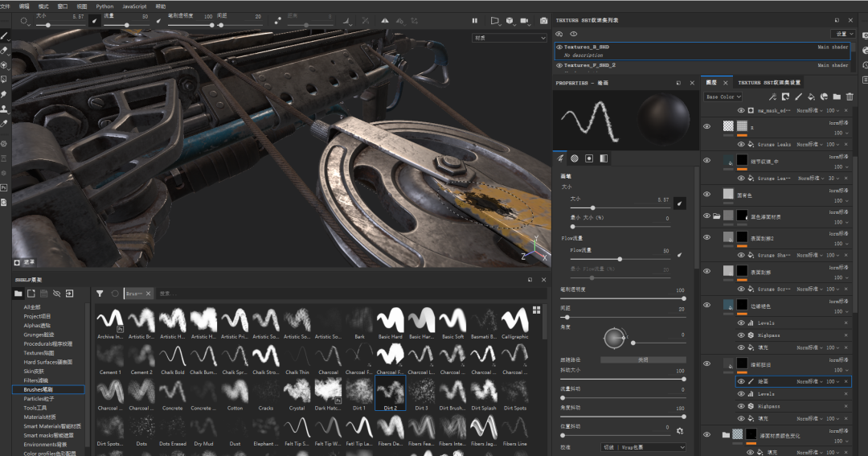
Task: Remove the Brushes filter tag in Shelf
Action: click(x=149, y=294)
